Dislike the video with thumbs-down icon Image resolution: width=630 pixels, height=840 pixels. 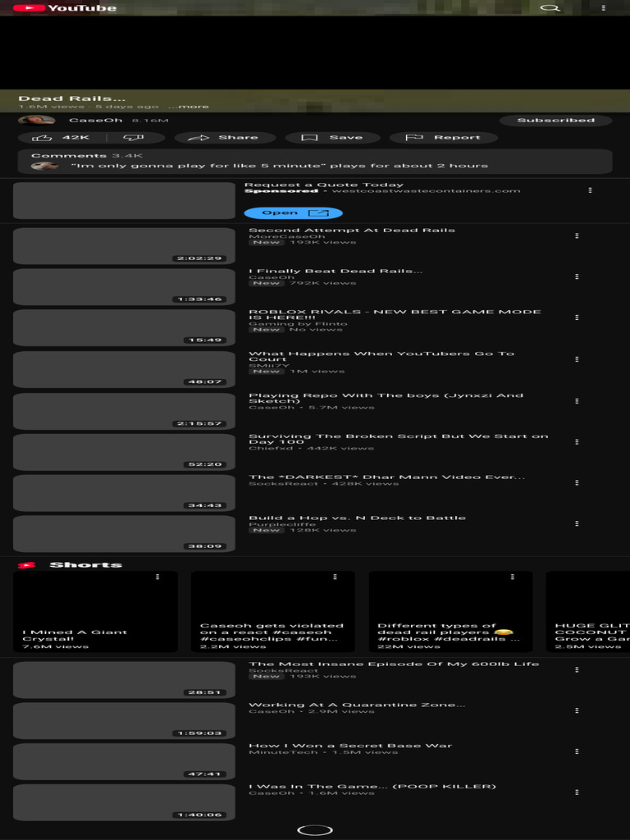pos(134,138)
